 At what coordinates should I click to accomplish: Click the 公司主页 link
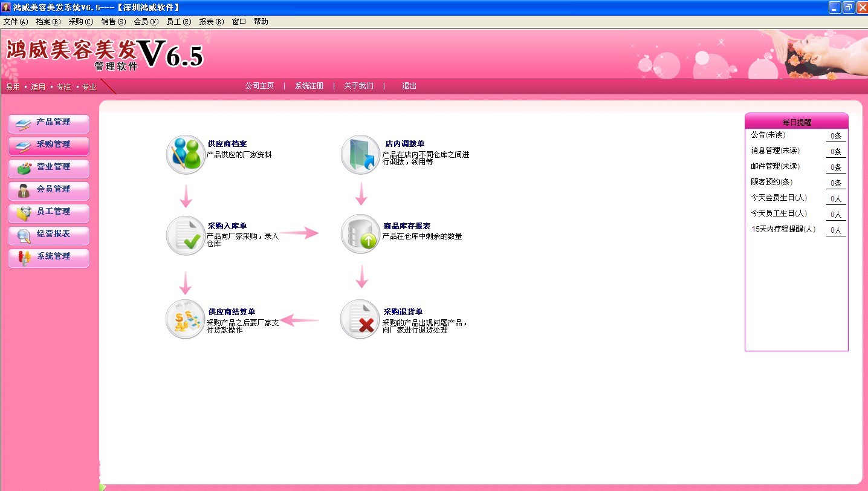pyautogui.click(x=259, y=86)
